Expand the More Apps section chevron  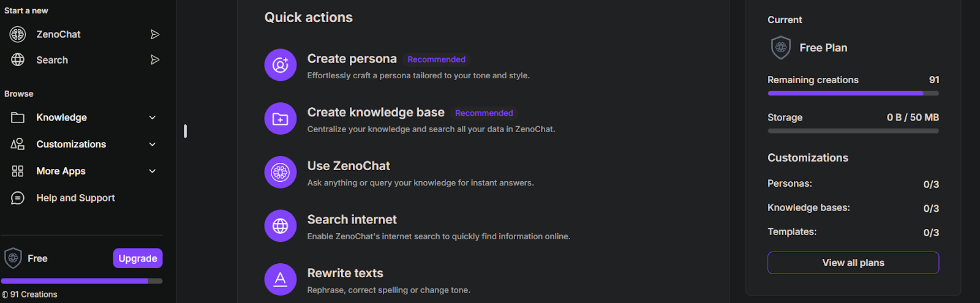tap(153, 171)
